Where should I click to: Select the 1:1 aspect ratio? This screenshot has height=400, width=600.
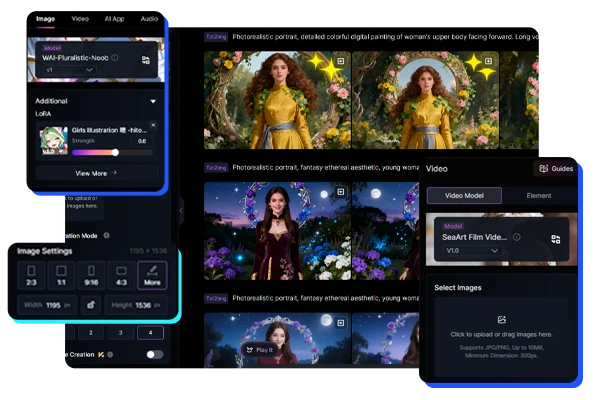pos(61,276)
